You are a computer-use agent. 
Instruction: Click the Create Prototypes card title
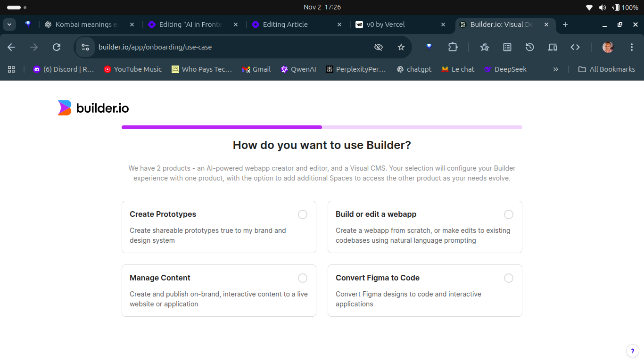[163, 214]
